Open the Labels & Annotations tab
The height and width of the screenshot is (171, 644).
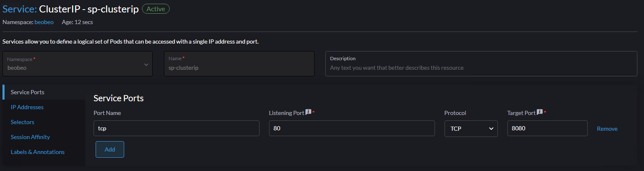[38, 152]
